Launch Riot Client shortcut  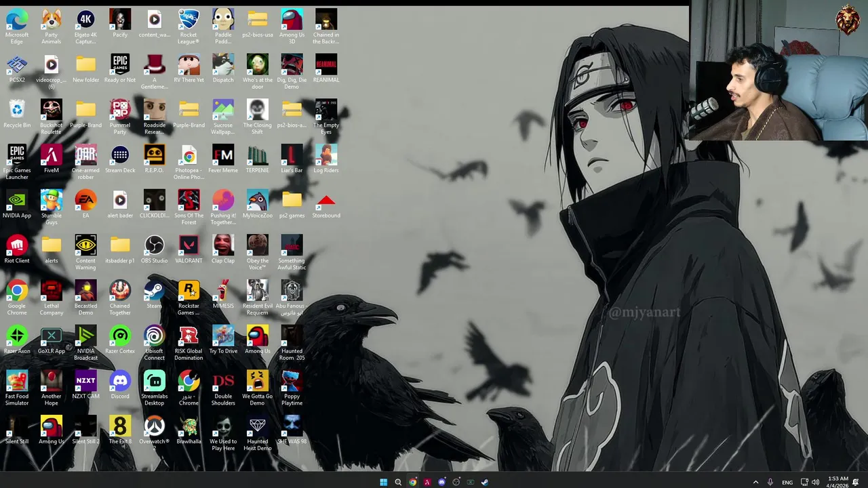tap(17, 250)
